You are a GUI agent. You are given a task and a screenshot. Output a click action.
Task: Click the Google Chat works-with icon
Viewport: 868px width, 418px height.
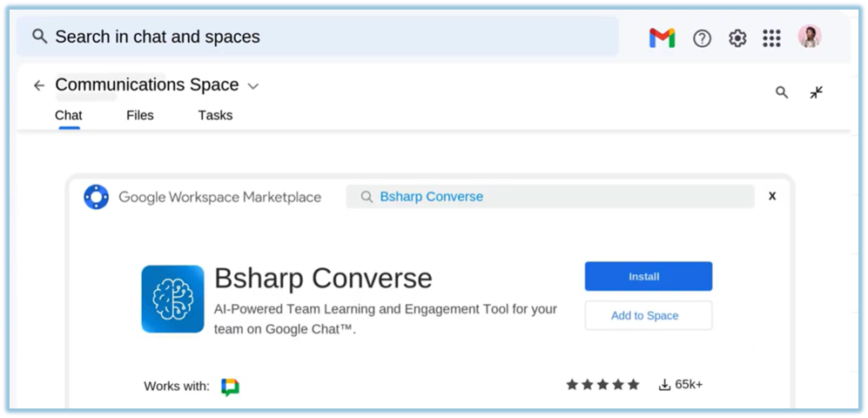point(230,387)
